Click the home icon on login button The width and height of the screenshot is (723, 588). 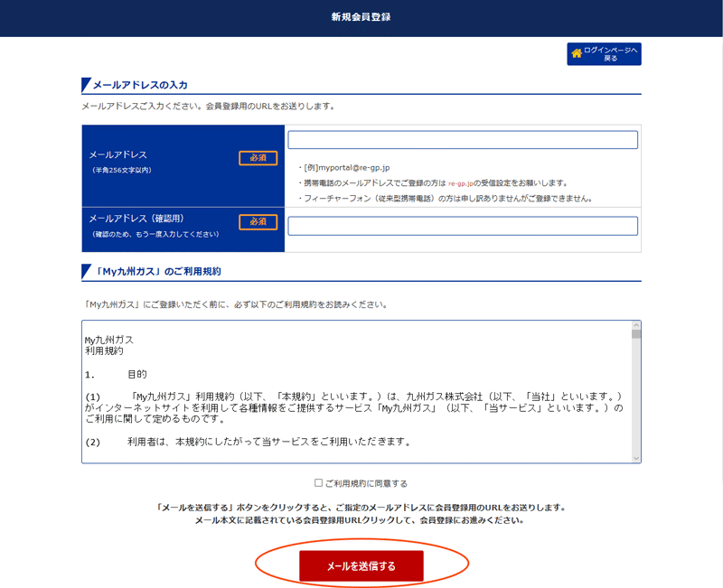click(x=577, y=53)
